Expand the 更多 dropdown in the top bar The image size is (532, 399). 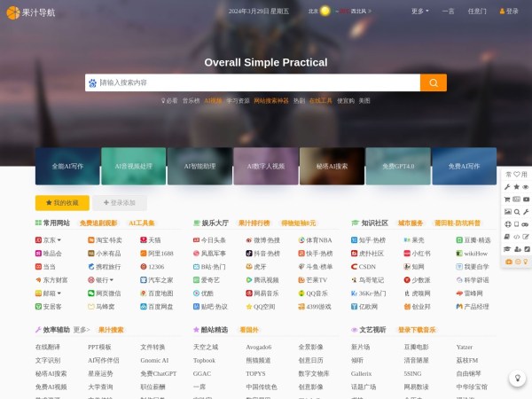pyautogui.click(x=419, y=12)
